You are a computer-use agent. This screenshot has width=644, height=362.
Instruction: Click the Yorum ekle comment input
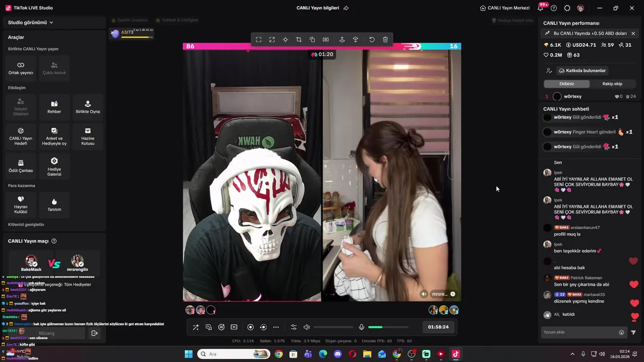click(x=580, y=332)
